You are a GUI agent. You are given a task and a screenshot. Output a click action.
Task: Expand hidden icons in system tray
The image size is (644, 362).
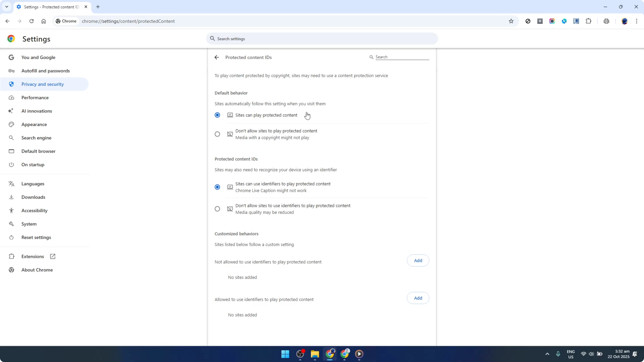[x=547, y=354]
